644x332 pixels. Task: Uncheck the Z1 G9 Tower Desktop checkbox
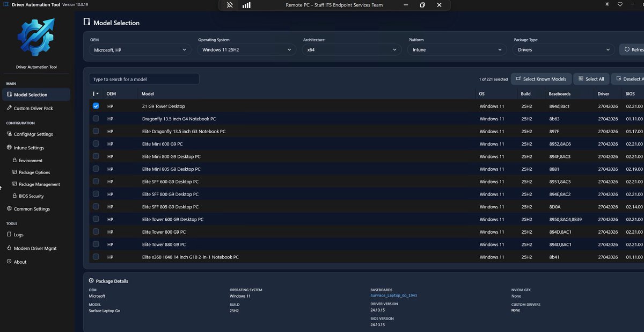(96, 106)
